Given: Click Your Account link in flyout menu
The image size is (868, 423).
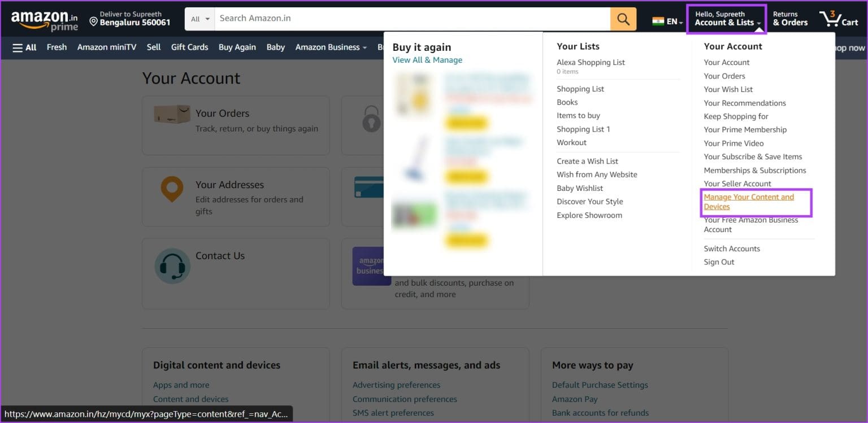Looking at the screenshot, I should (726, 62).
